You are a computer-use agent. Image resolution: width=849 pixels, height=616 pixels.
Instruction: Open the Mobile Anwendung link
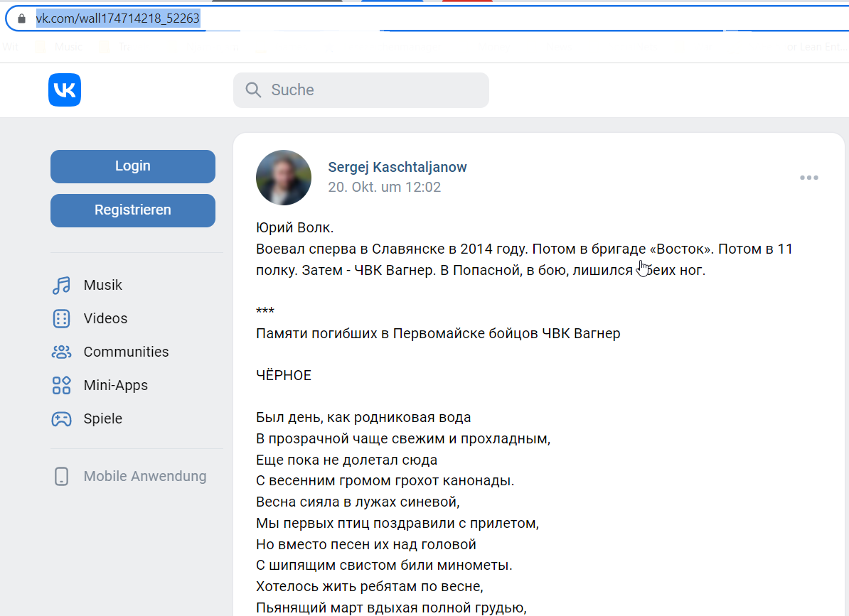(144, 476)
